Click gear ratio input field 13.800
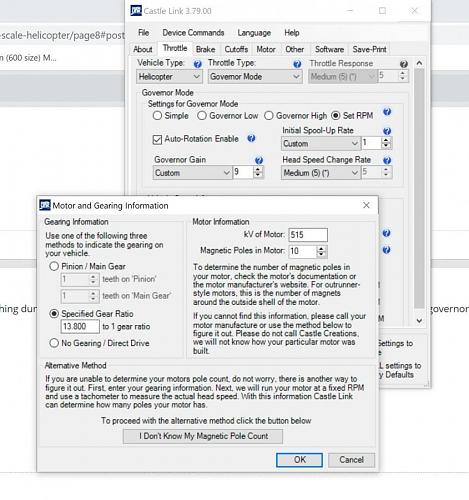Screen dimensions: 469x500 tap(80, 326)
